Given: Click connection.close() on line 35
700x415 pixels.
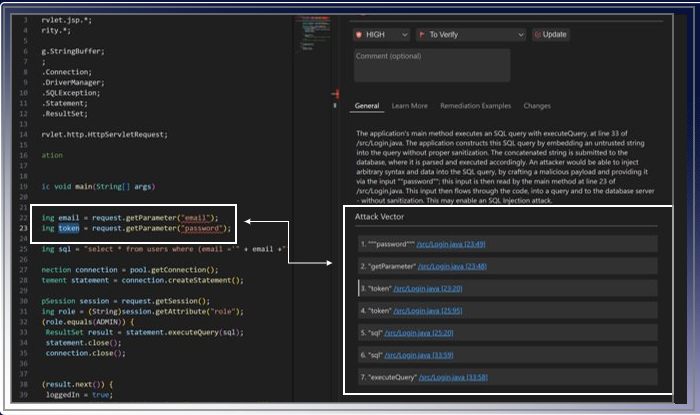Looking at the screenshot, I should pyautogui.click(x=86, y=353).
